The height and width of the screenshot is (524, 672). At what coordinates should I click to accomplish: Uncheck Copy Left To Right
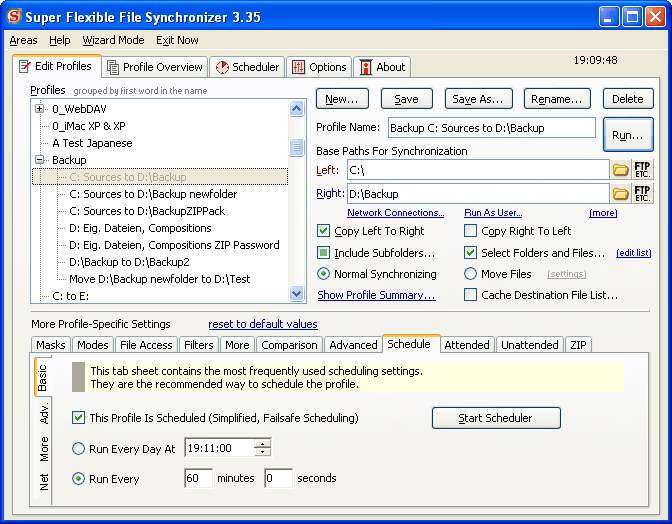323,231
